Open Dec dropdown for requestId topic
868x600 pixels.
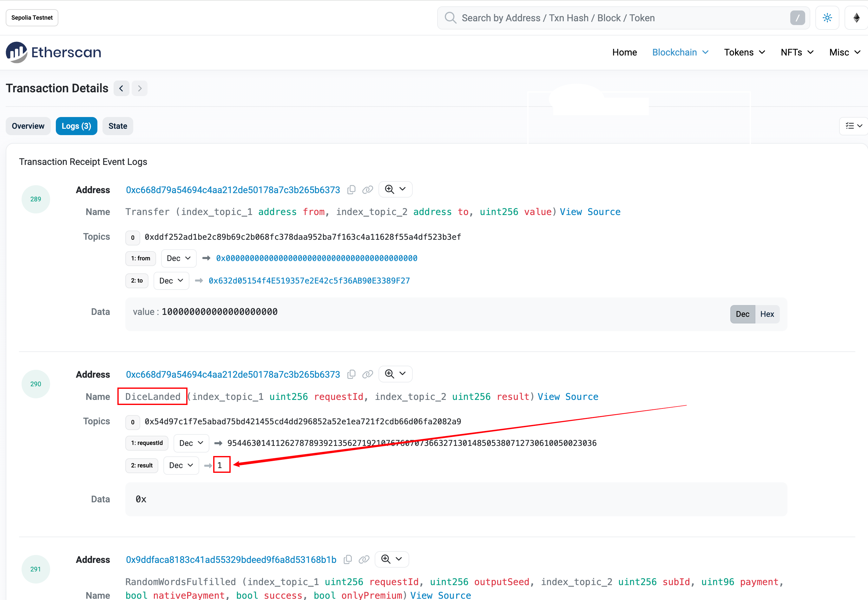[191, 443]
